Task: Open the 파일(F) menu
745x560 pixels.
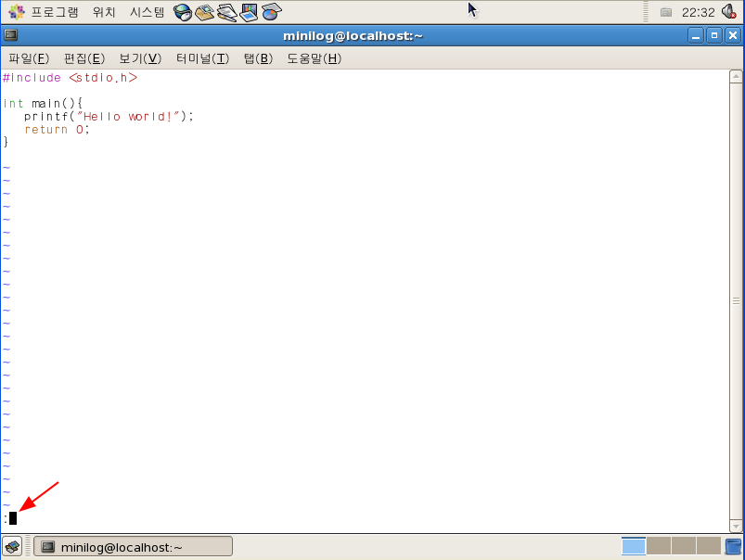Action: point(29,58)
